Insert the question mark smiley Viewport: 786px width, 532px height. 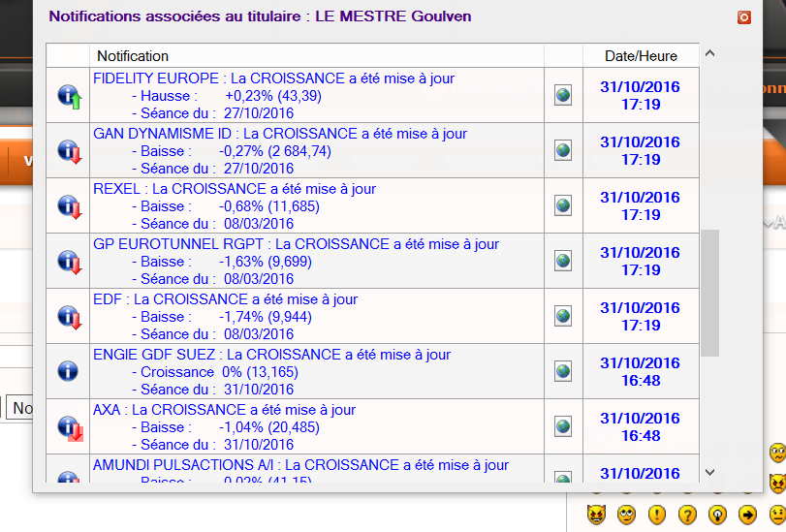coord(687,514)
